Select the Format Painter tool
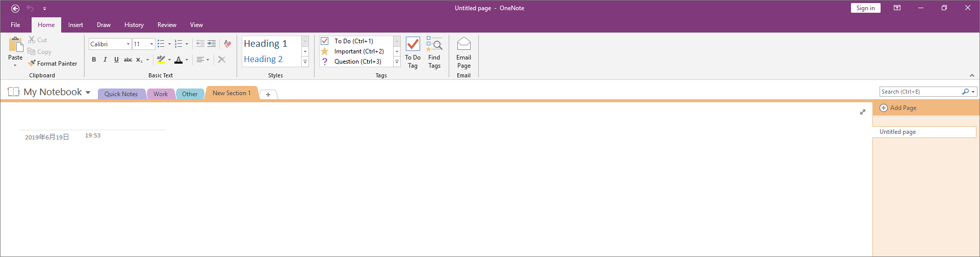Screen dimensions: 980x257 click(x=53, y=64)
